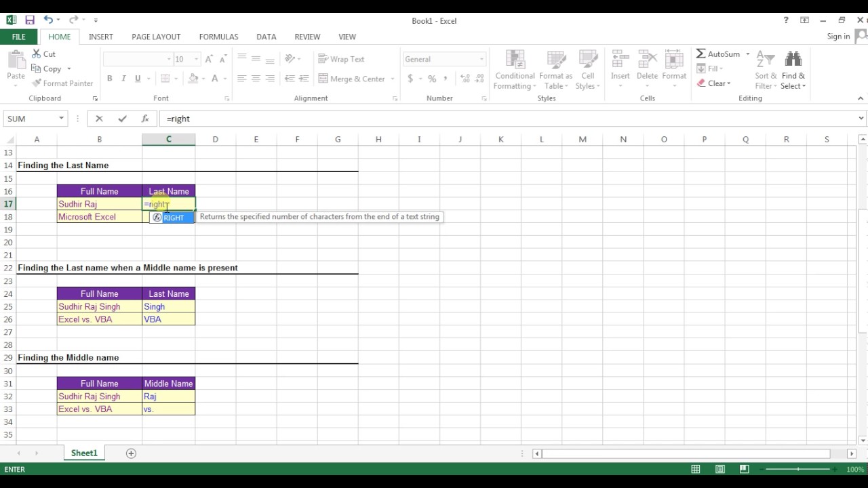Cancel the formula entry with X icon

[x=99, y=119]
